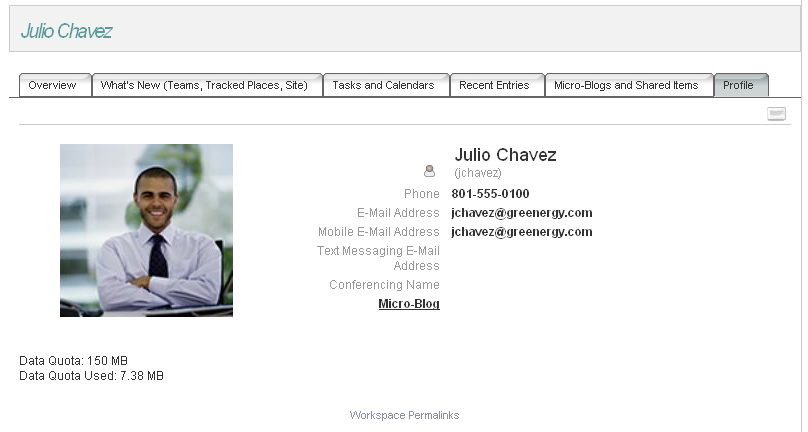808x432 pixels.
Task: Open the Tasks and Calendars tab
Action: tap(386, 85)
